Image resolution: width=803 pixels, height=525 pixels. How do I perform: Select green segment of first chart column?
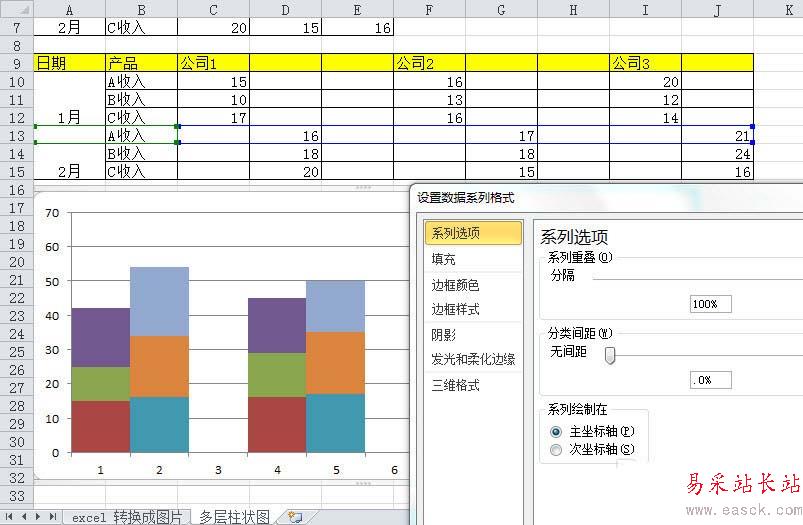coord(101,384)
